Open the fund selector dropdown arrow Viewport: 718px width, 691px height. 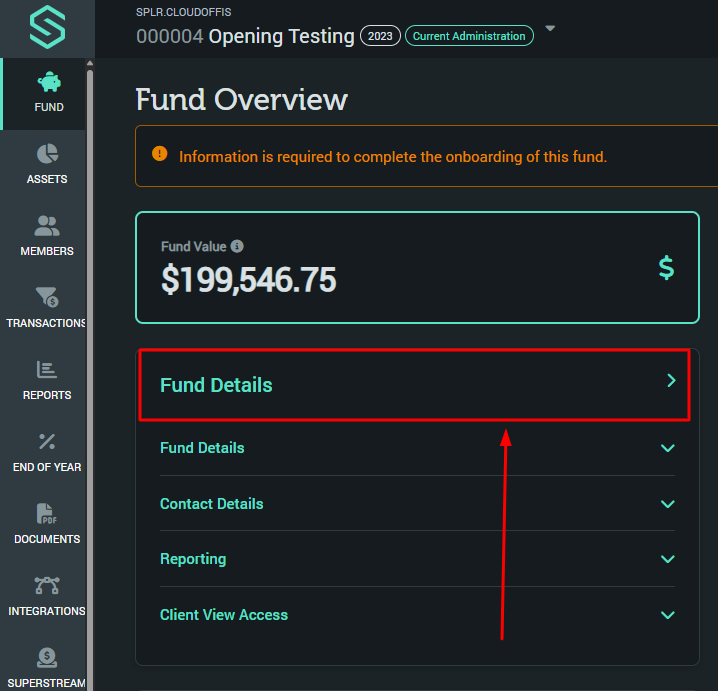pyautogui.click(x=549, y=29)
